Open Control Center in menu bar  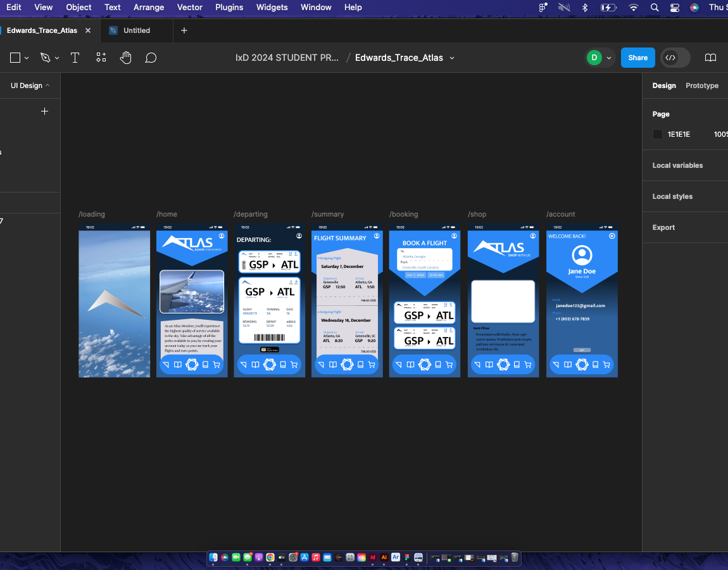coord(675,8)
